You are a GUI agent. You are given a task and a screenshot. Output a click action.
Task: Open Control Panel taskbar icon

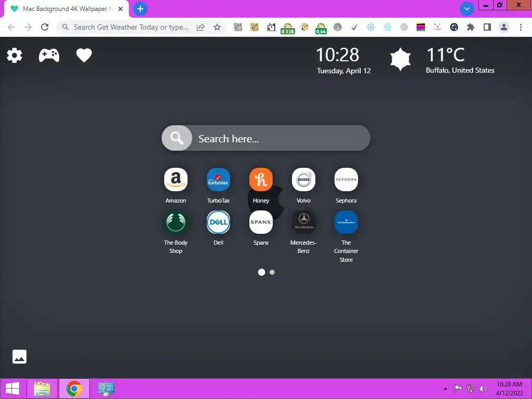[106, 389]
